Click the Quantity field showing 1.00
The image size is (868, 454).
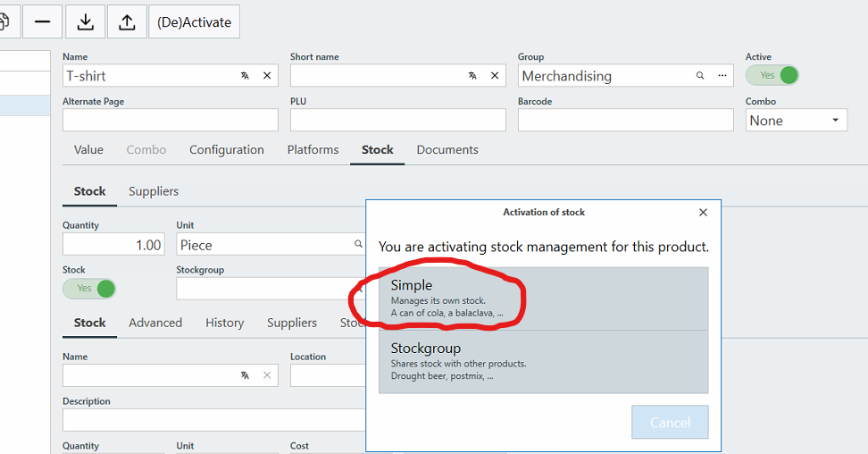113,245
